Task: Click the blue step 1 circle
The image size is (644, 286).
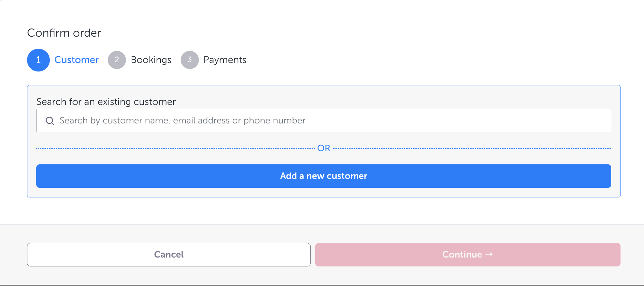Action: pos(38,60)
